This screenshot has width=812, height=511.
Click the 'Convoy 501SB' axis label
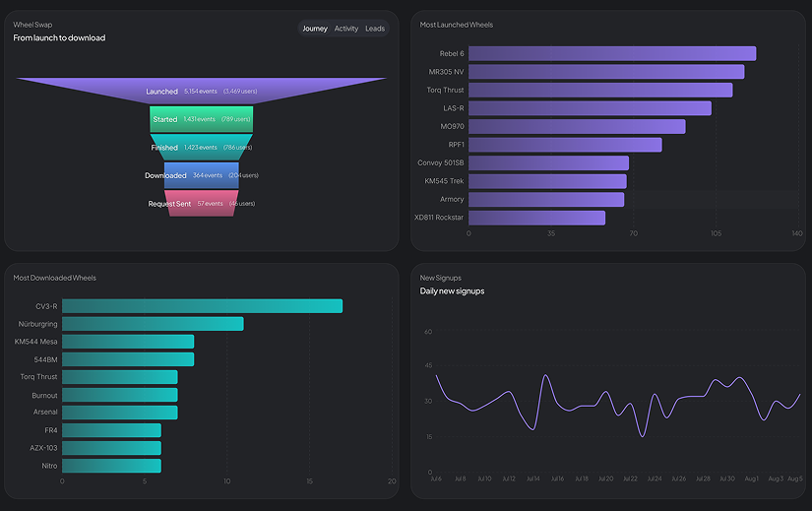coord(441,162)
